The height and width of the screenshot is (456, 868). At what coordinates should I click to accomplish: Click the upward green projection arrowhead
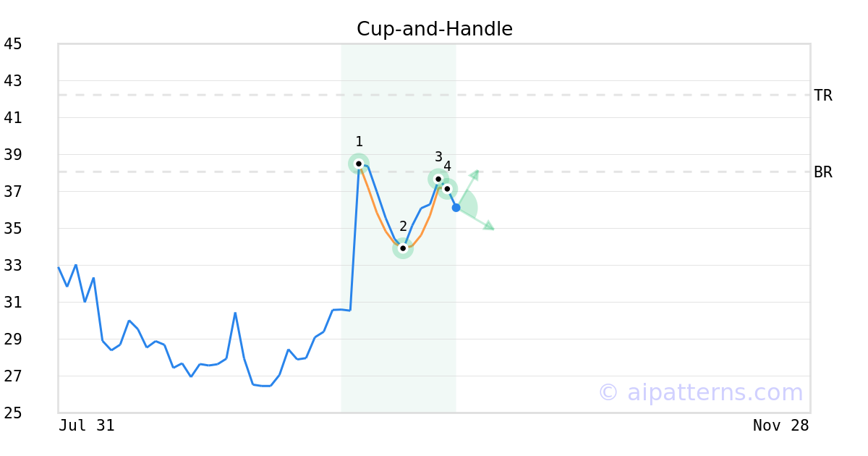(x=475, y=174)
